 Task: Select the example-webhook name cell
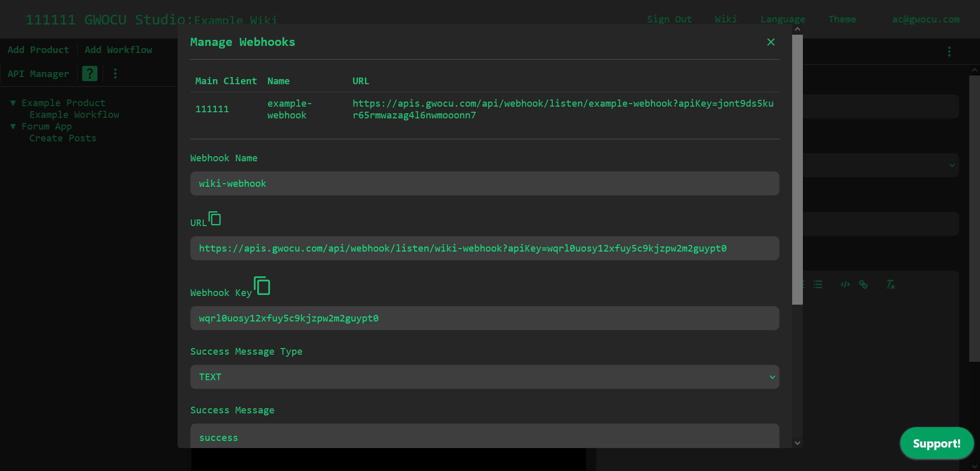[289, 109]
